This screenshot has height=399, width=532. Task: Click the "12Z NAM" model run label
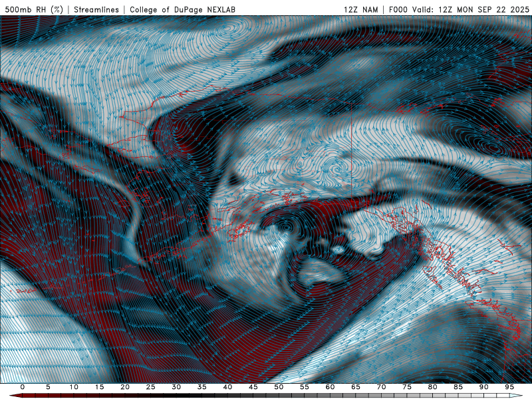(x=360, y=9)
